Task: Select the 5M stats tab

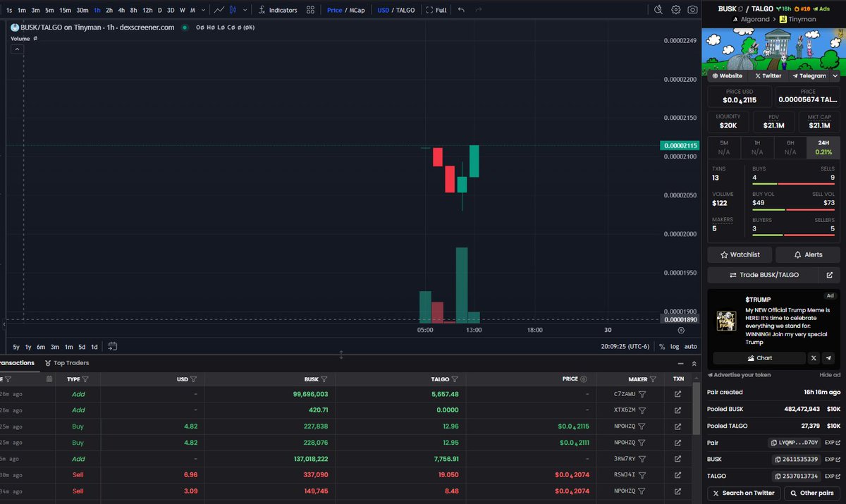Action: click(x=724, y=147)
